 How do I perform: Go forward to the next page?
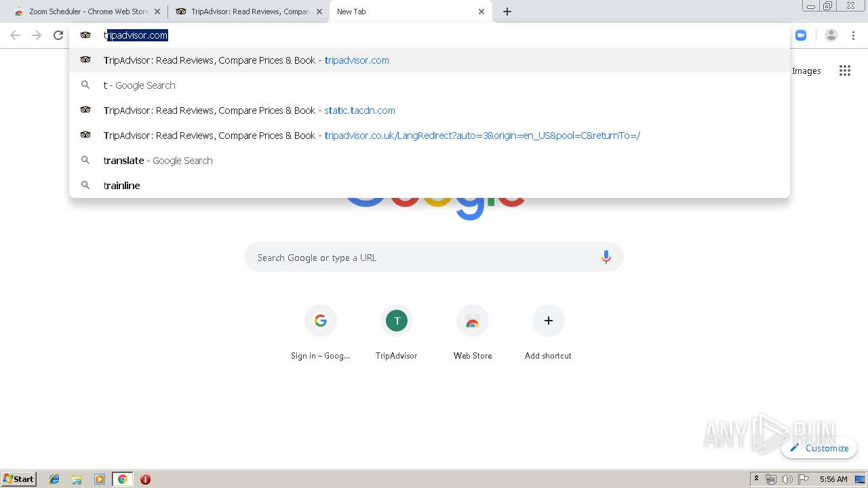point(37,35)
